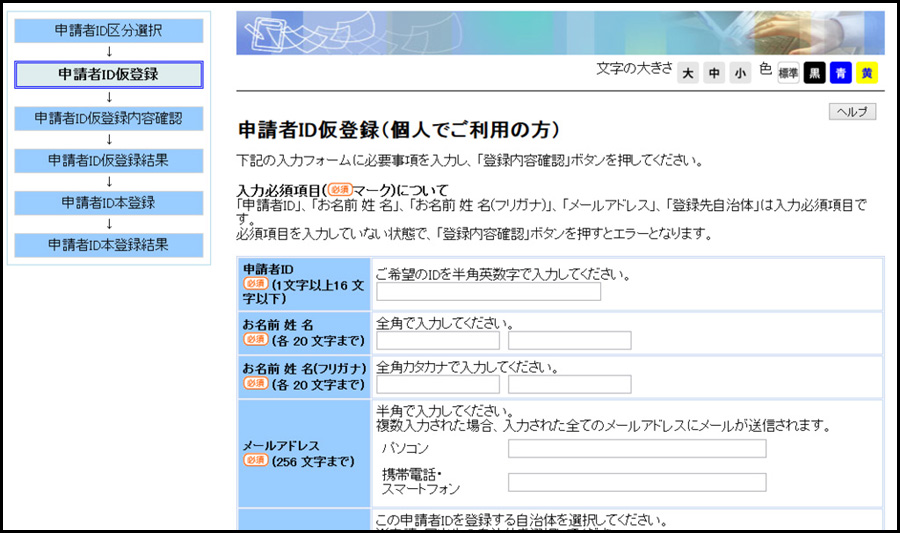The width and height of the screenshot is (900, 533).
Task: Click text 全角カタカナで入力してください
Action: coord(467,367)
